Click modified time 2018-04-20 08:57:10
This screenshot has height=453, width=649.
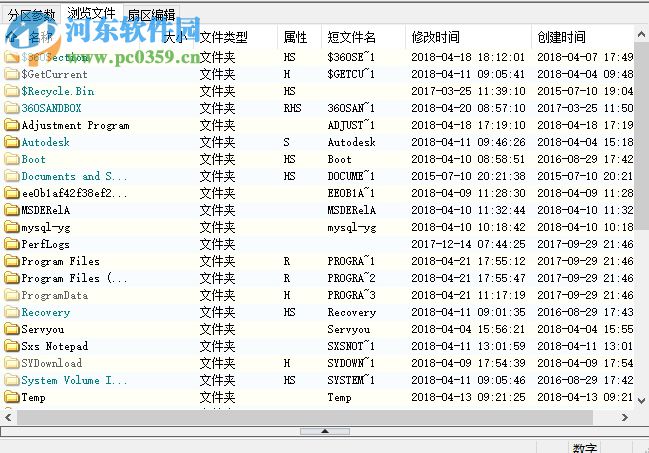click(x=468, y=108)
